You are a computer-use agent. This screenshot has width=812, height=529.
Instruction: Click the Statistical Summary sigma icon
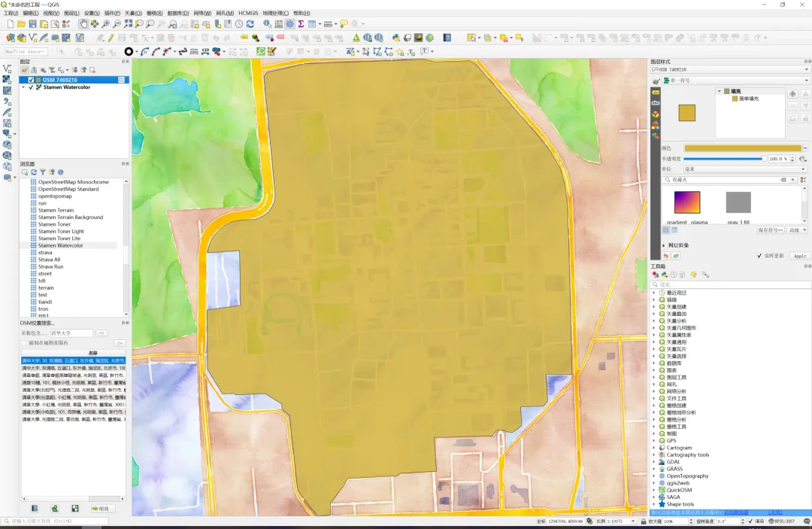(301, 24)
